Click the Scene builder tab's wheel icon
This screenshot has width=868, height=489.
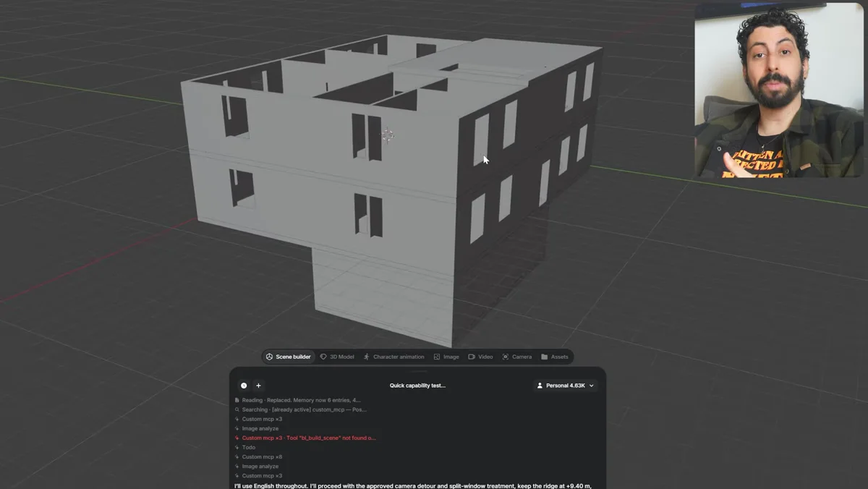coord(269,357)
